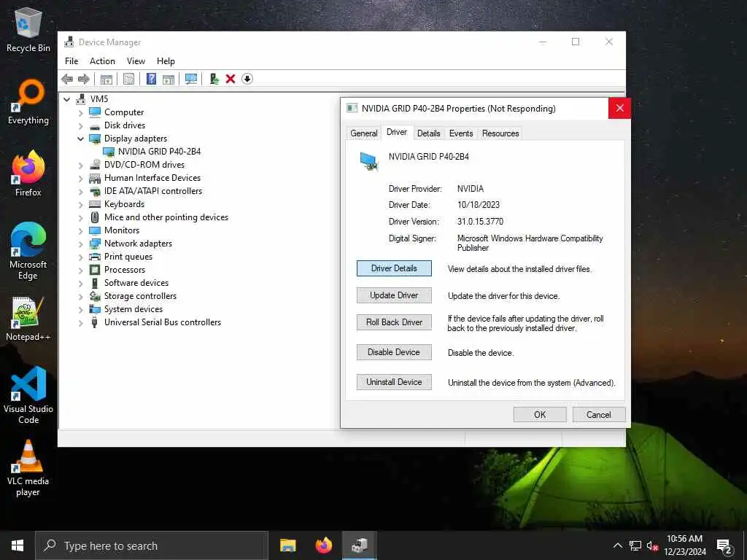Click Show/Hide Console Tree toolbar icon

[x=107, y=79]
